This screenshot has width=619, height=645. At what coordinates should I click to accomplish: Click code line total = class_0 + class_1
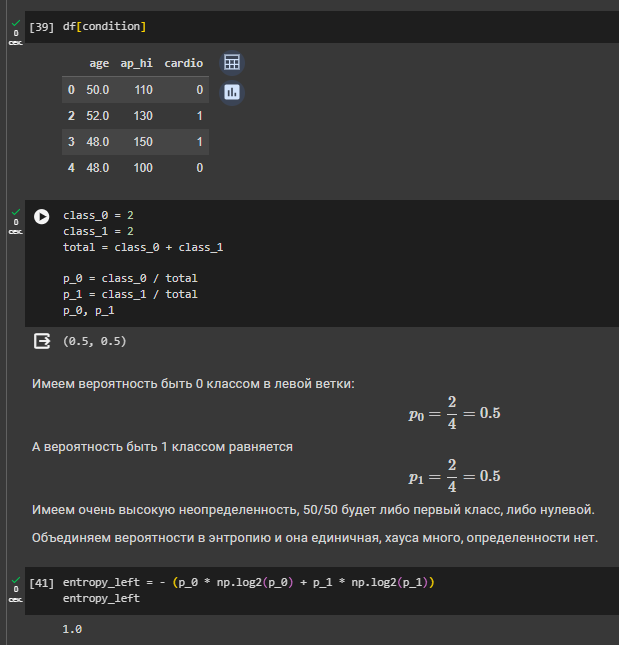click(143, 247)
